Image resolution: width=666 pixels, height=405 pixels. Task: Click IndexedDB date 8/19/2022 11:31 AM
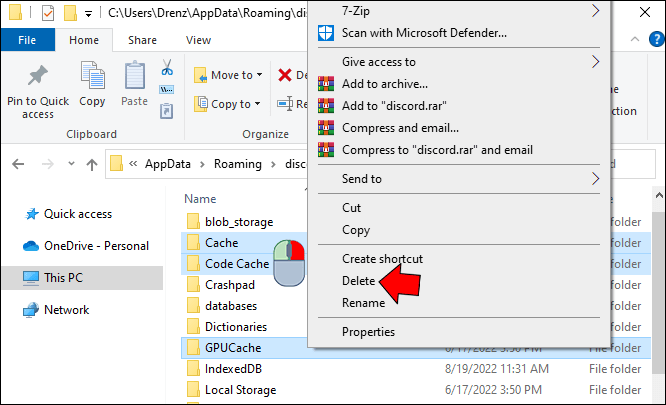[497, 368]
